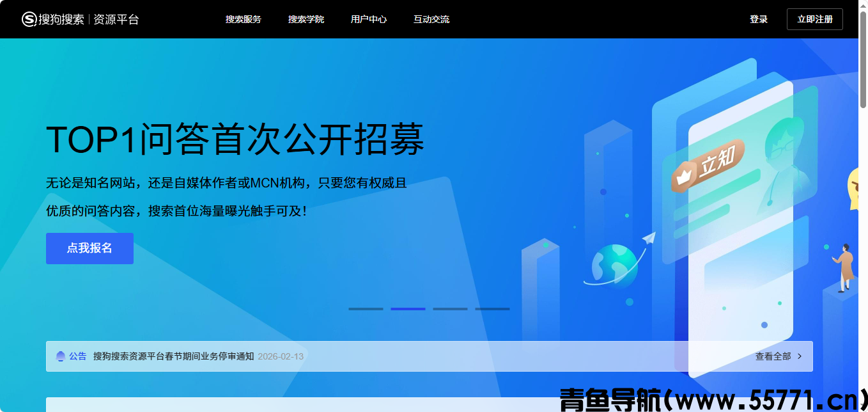Click the 公告 bell icon
The width and height of the screenshot is (868, 412).
click(61, 356)
